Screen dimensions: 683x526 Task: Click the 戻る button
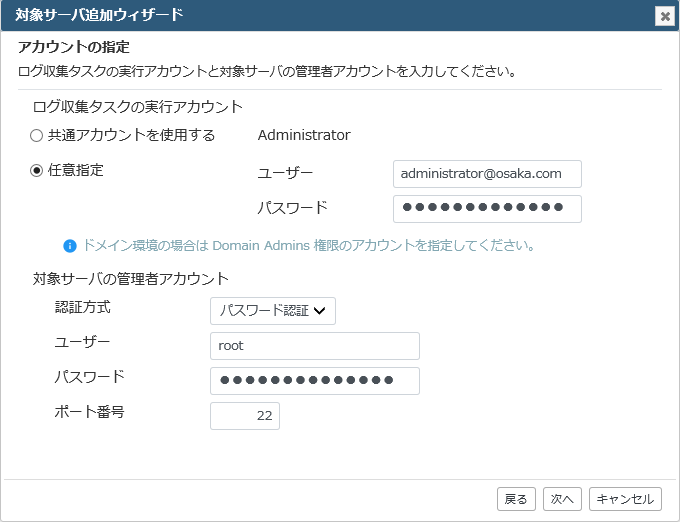[x=516, y=499]
